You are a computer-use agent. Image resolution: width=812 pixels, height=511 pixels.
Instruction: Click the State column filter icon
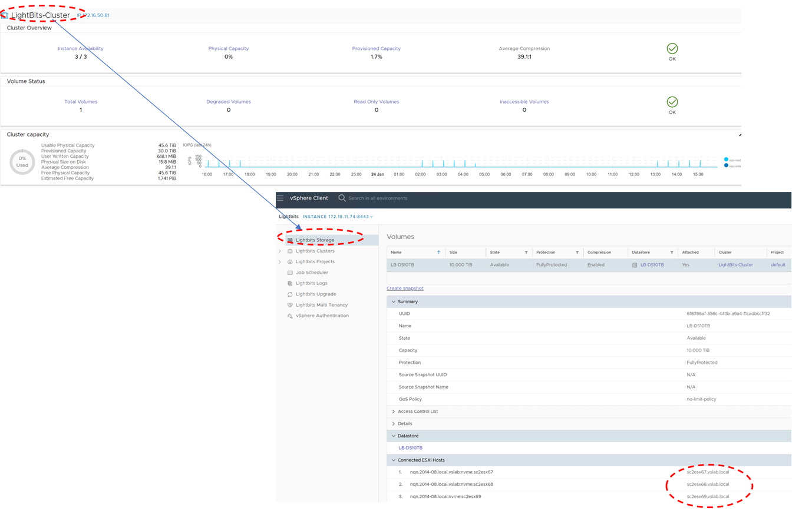(x=526, y=252)
